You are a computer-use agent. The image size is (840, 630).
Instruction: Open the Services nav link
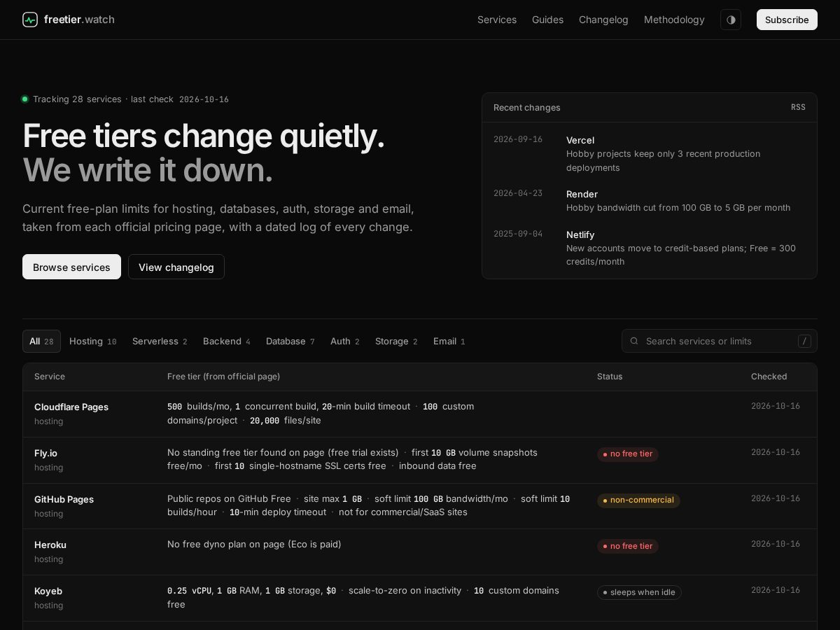(497, 20)
